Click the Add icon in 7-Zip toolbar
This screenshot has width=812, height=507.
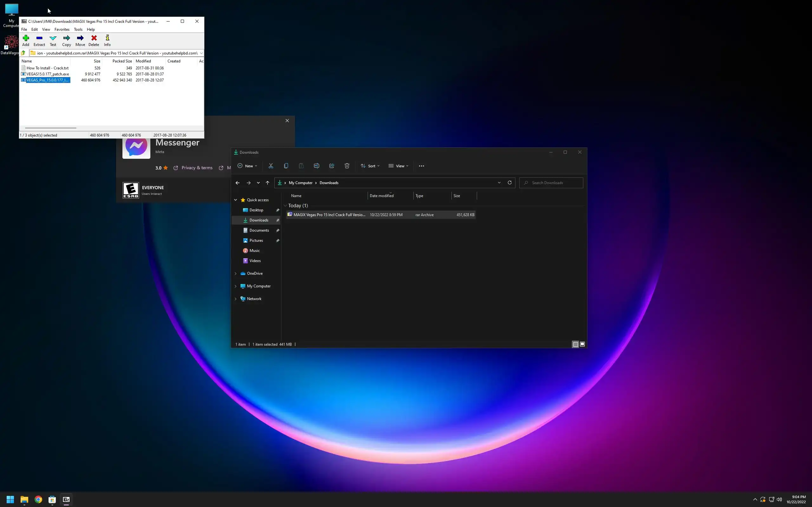26,40
